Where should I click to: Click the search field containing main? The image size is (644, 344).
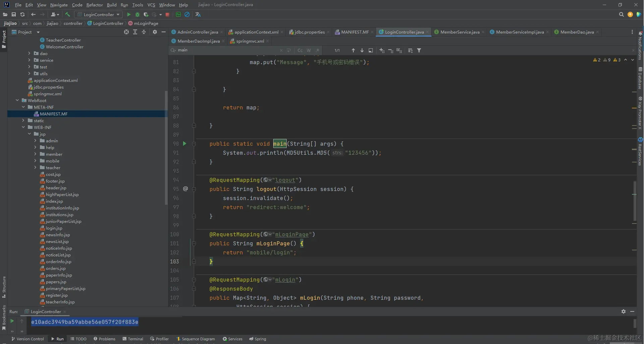coord(228,50)
